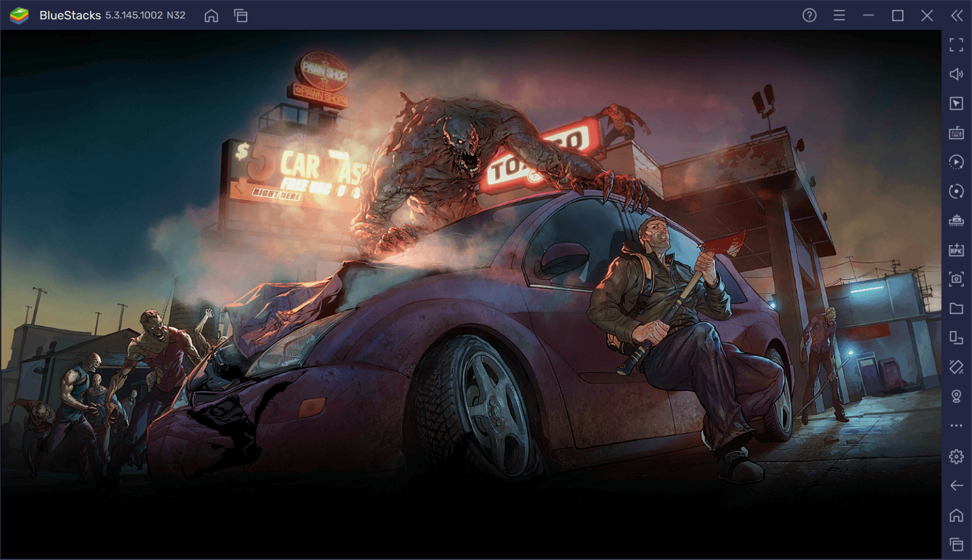The width and height of the screenshot is (972, 560).
Task: Enter fullscreen mode from sidebar
Action: [x=956, y=45]
